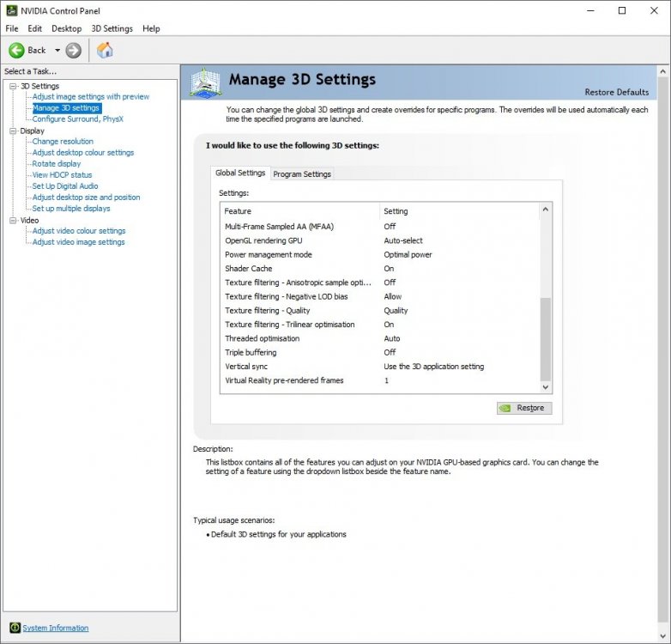Open the Back history dropdown arrow
The image size is (671, 644).
57,51
